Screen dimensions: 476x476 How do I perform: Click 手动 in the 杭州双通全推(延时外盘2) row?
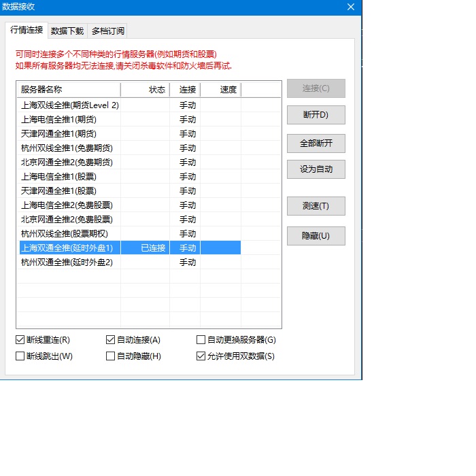(188, 262)
